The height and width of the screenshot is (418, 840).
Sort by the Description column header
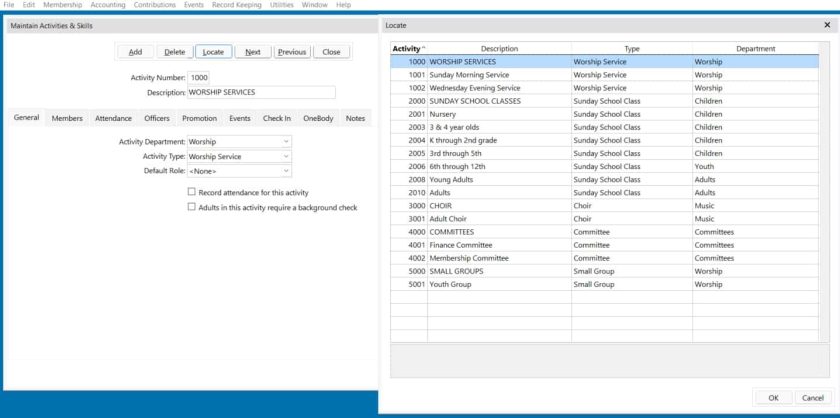point(499,49)
